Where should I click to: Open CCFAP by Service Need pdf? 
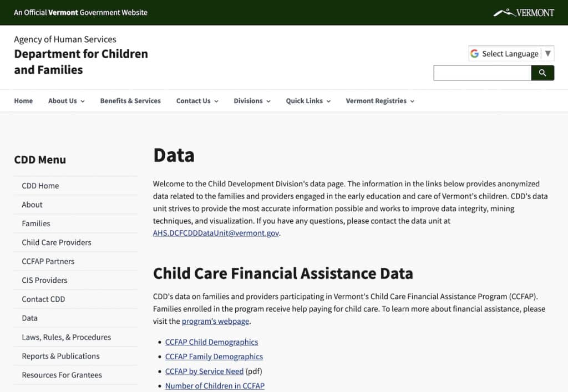[x=204, y=371]
